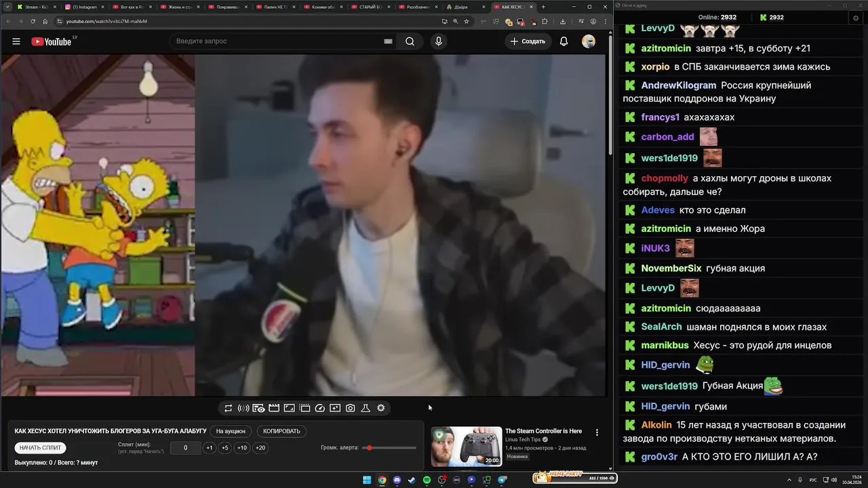Adjust the 'Громк. алерта' volume slider
The width and height of the screenshot is (868, 488).
tap(389, 448)
